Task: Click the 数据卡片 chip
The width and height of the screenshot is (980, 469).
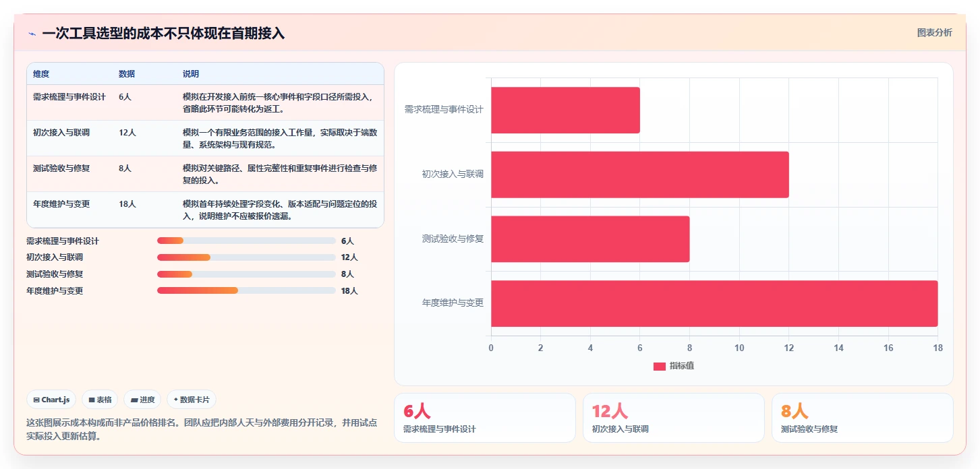Action: [192, 400]
